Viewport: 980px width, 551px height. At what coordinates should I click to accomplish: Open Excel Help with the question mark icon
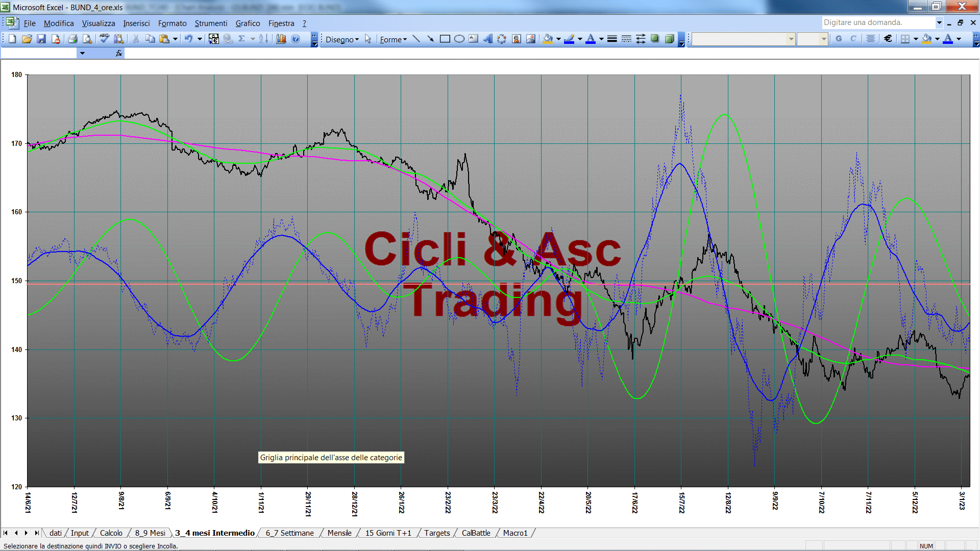point(296,39)
